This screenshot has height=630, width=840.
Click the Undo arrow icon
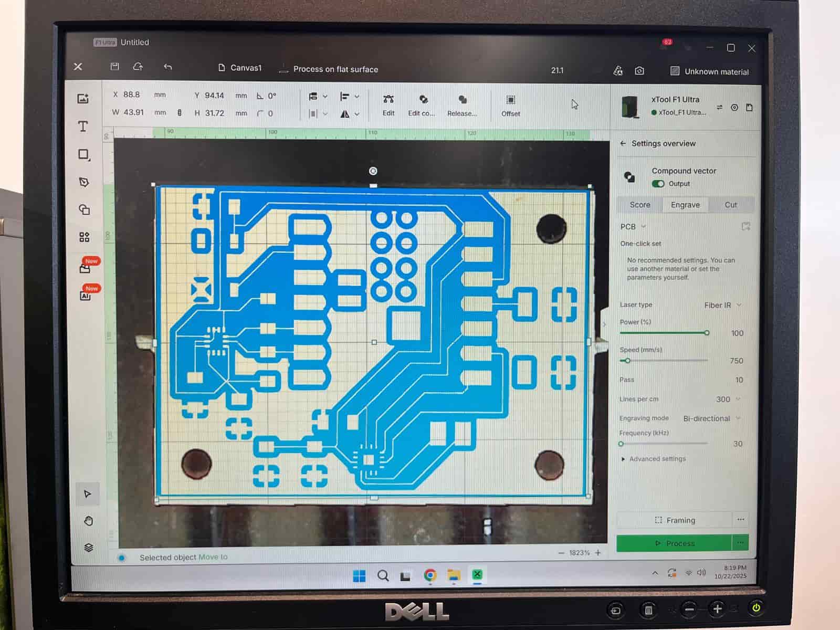pyautogui.click(x=167, y=67)
